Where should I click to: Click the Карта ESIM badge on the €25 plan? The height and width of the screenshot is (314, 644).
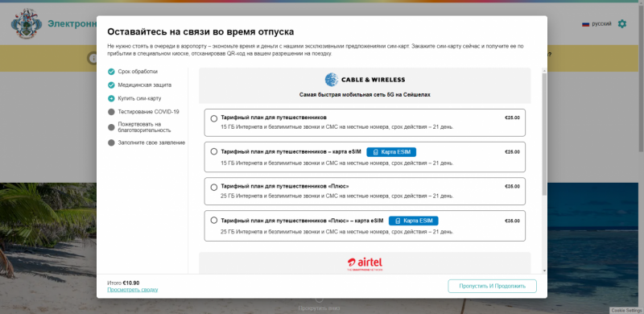(x=391, y=152)
